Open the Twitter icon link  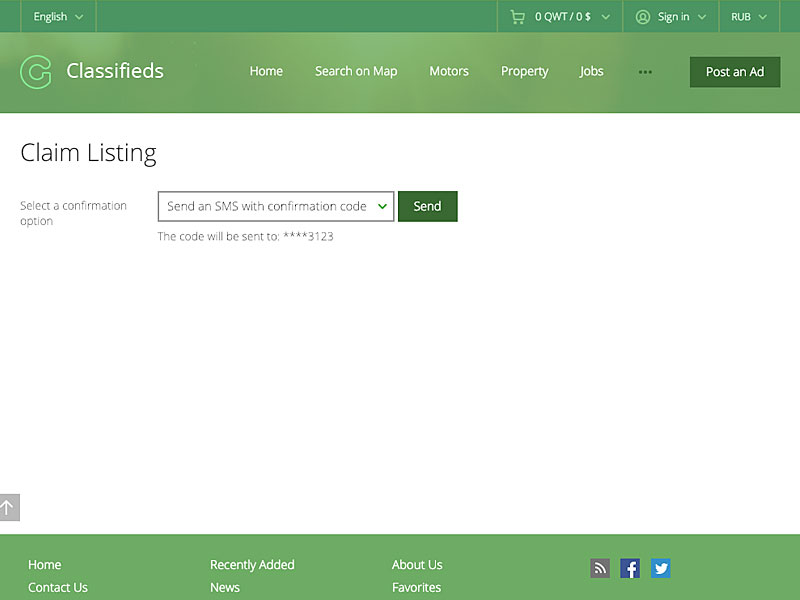(661, 568)
